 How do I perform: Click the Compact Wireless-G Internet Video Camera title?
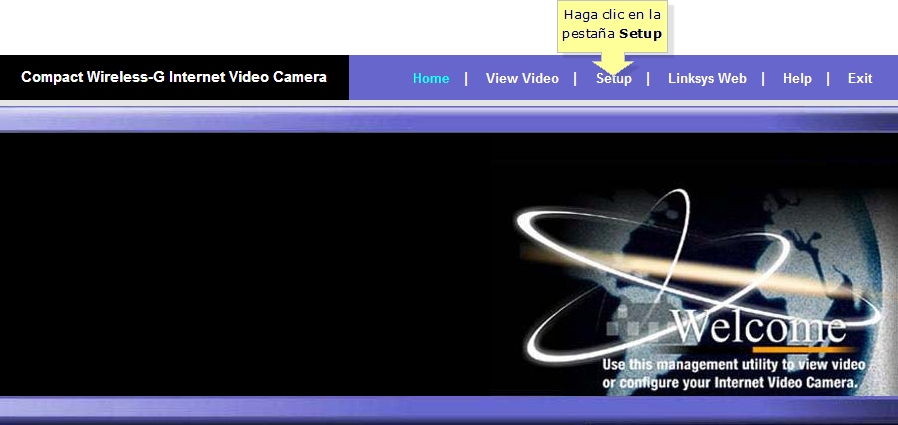pos(174,77)
